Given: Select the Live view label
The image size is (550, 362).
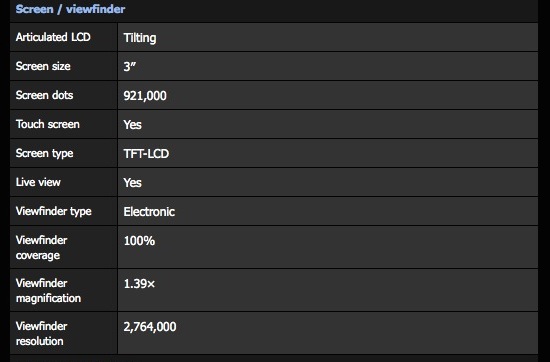Looking at the screenshot, I should click(38, 182).
